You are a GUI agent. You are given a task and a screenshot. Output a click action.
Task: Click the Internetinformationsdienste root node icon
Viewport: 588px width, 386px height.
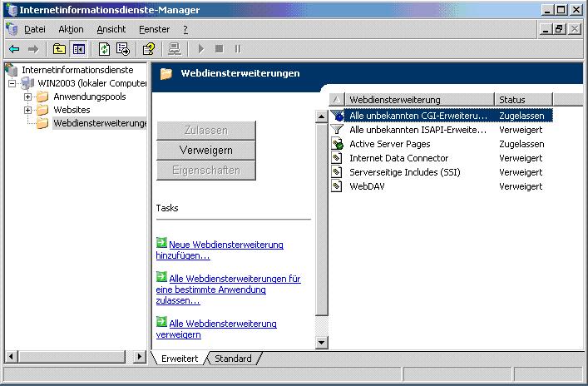click(12, 70)
